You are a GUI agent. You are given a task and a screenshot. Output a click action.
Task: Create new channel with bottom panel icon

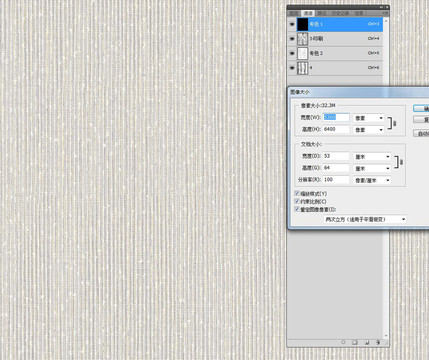tap(367, 342)
